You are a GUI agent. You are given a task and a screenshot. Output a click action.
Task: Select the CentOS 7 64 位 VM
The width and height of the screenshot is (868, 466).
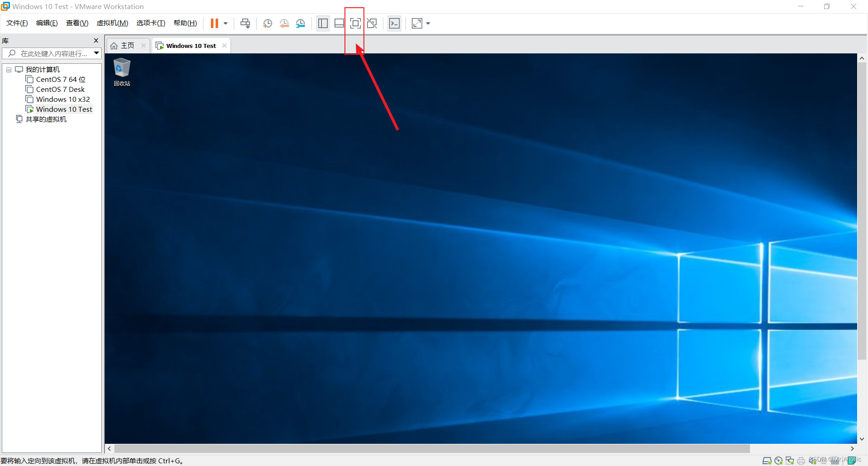point(61,80)
